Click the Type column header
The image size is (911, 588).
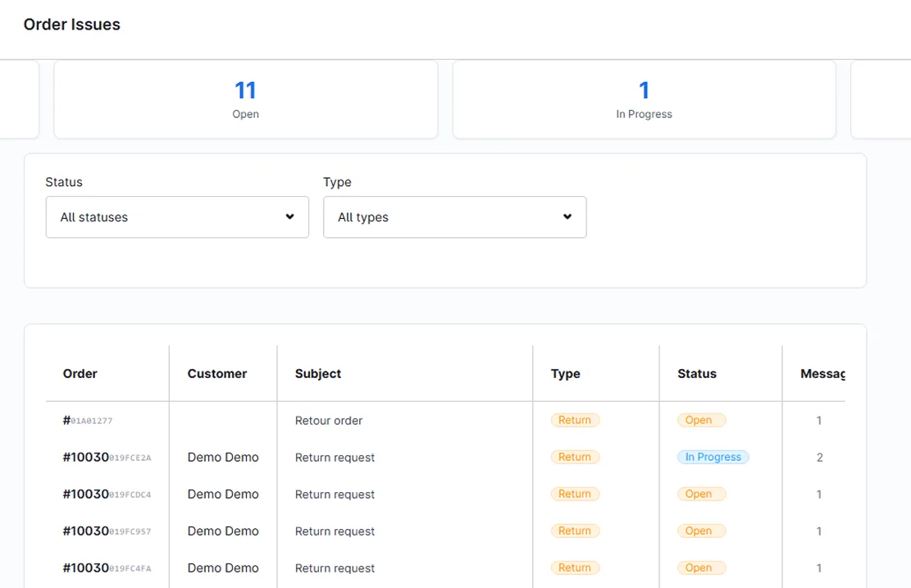click(565, 374)
